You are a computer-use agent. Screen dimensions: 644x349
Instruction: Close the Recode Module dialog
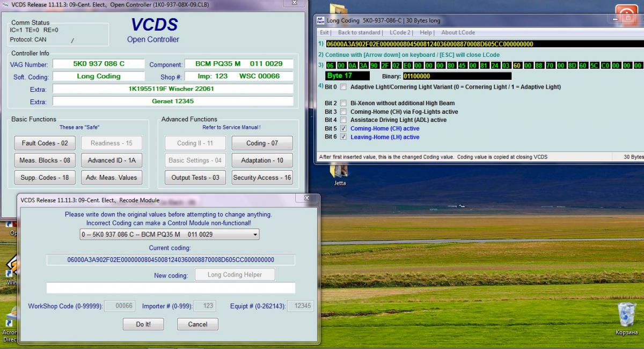[x=308, y=199]
